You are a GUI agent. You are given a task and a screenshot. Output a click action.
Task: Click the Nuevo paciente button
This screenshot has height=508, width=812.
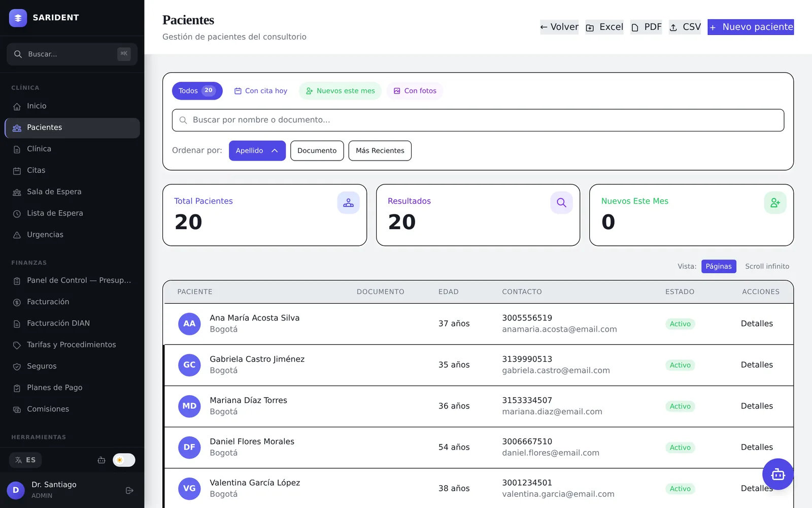[751, 27]
